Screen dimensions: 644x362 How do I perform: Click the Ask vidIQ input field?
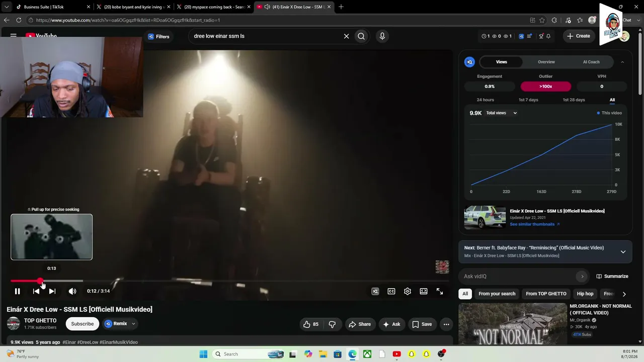[x=519, y=276]
